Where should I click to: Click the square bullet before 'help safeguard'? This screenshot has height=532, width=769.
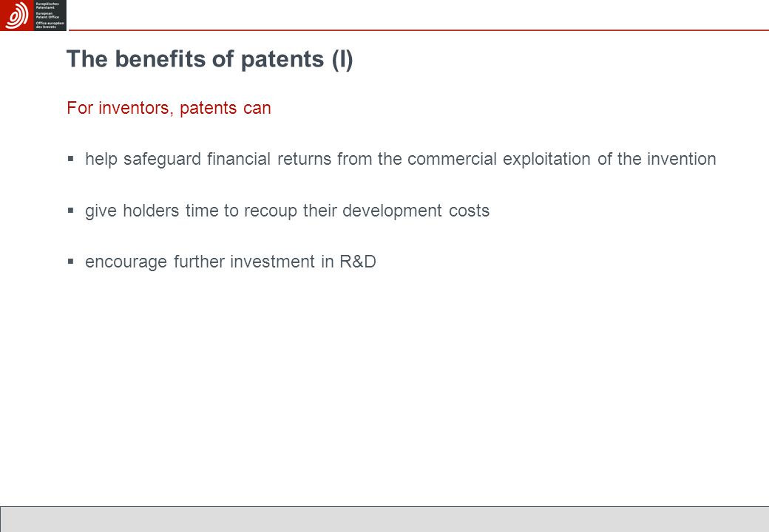point(71,159)
